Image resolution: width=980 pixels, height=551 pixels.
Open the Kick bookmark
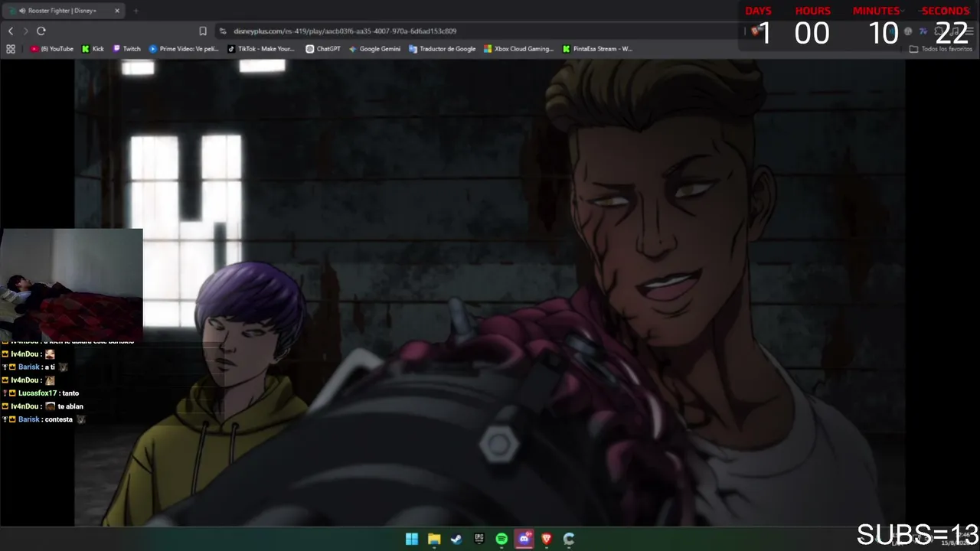[93, 48]
